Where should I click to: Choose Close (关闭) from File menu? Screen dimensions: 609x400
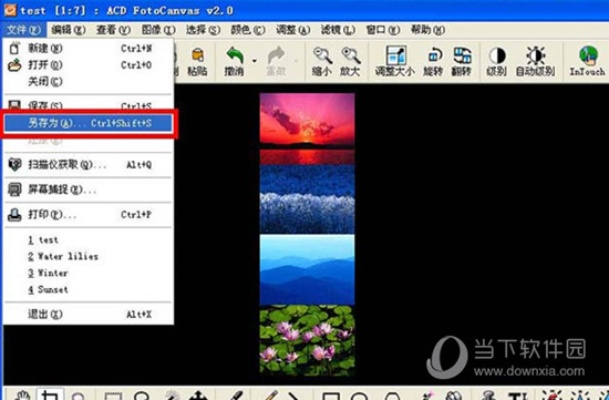[x=88, y=82]
